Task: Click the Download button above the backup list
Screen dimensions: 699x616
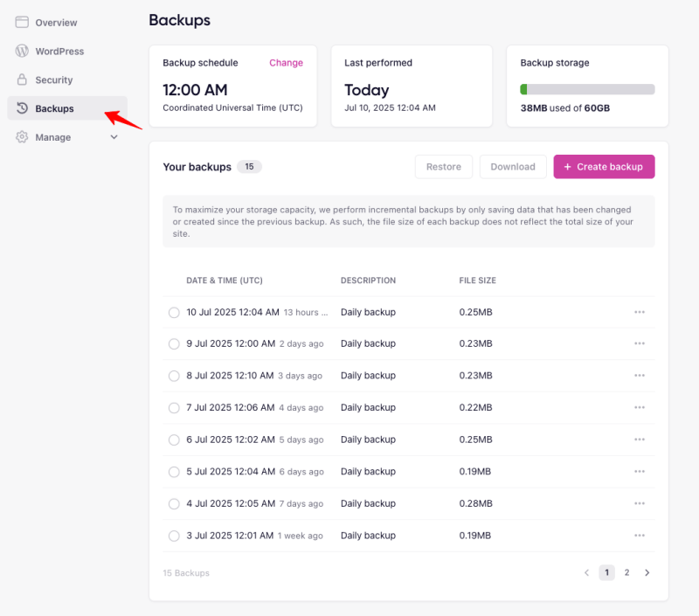Action: (x=513, y=166)
